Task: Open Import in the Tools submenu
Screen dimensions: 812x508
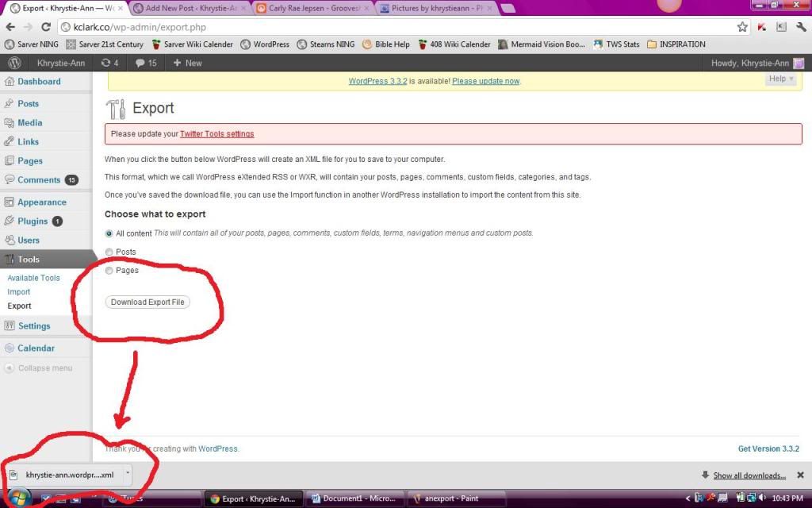Action: pyautogui.click(x=19, y=292)
